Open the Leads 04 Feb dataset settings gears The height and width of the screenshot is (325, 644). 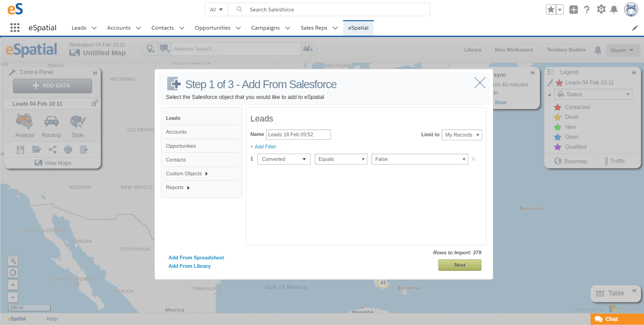tap(95, 103)
